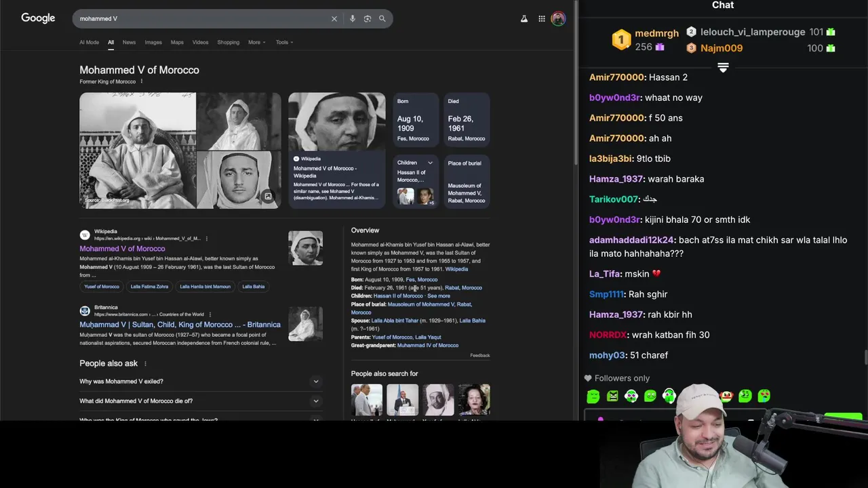This screenshot has height=488, width=868.
Task: Click chat username NORRDX
Action: (608, 335)
